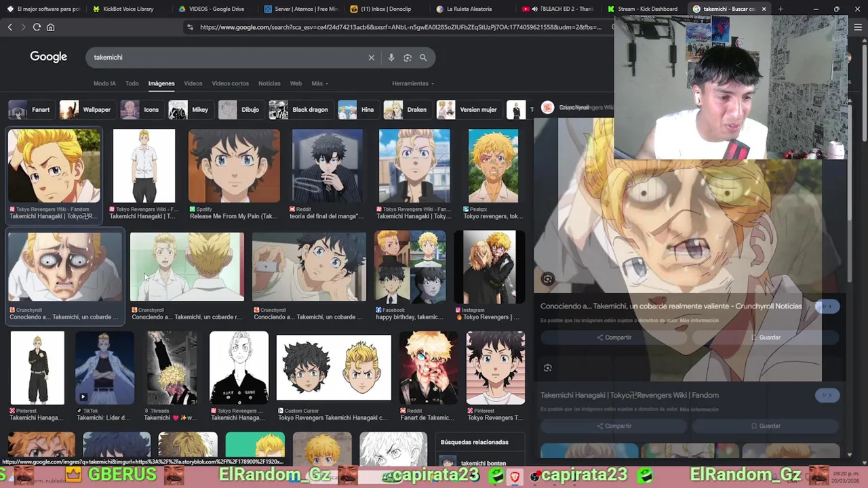Open Google Lens image search
This screenshot has width=868, height=488.
pyautogui.click(x=408, y=58)
